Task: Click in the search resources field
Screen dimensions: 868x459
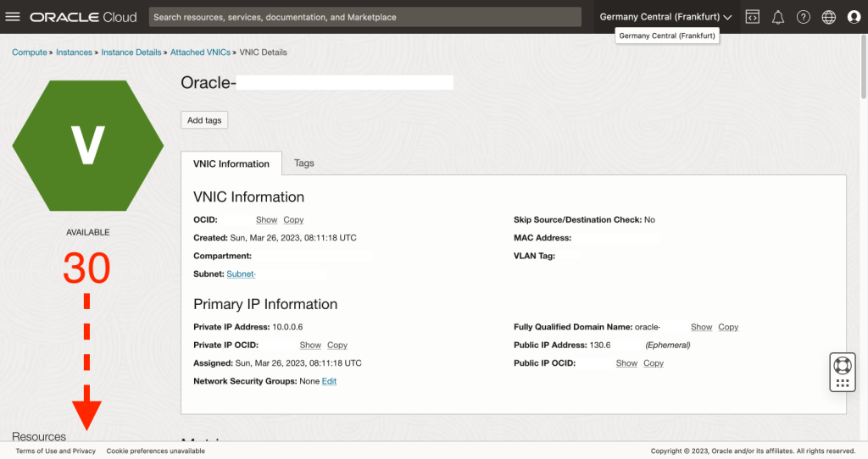Action: pyautogui.click(x=364, y=17)
